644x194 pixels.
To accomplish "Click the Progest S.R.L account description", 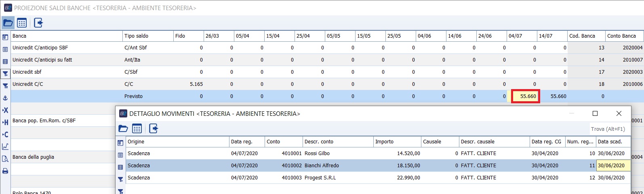I will [320, 178].
